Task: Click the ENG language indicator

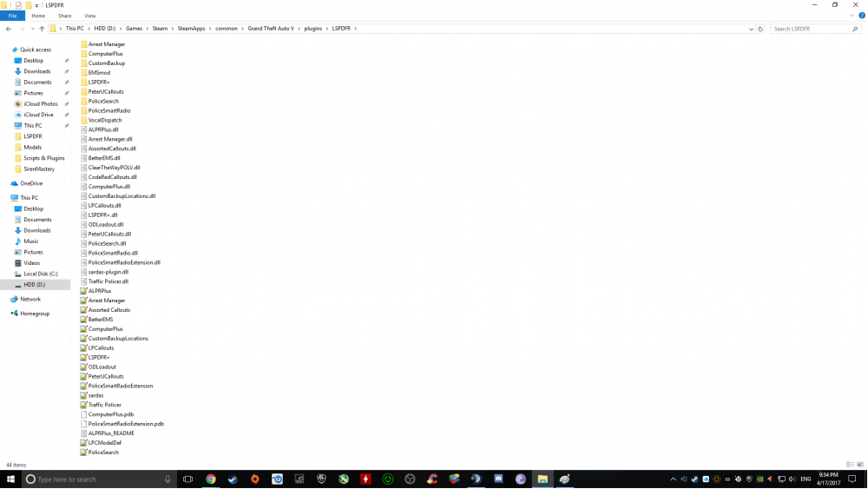Action: (806, 479)
